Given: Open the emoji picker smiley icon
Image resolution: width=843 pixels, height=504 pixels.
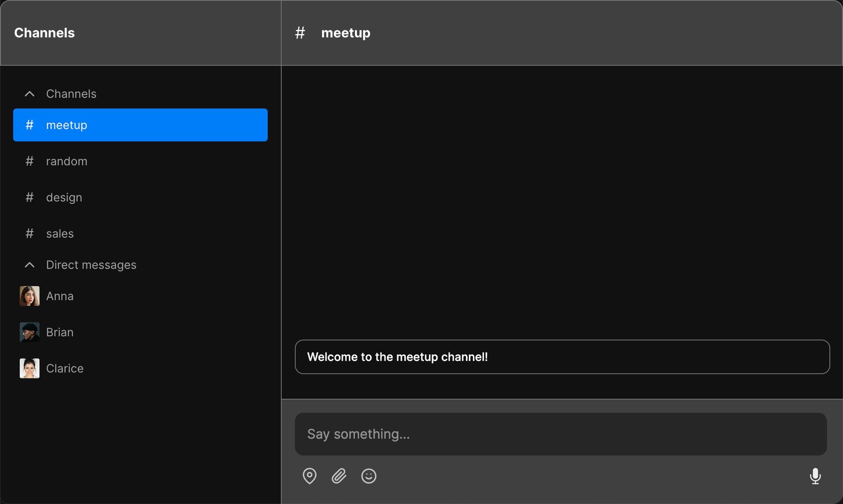Looking at the screenshot, I should pyautogui.click(x=369, y=476).
